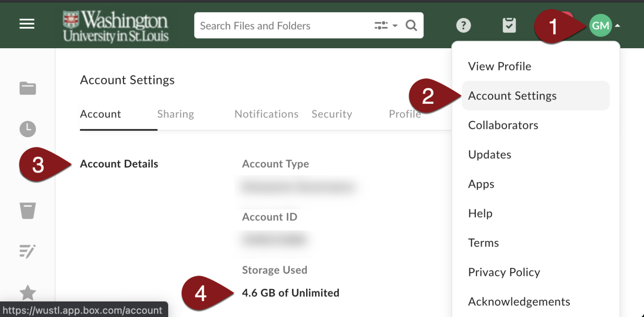Start a search with the magnifying glass
Viewport: 644px width, 317px height.
point(411,25)
